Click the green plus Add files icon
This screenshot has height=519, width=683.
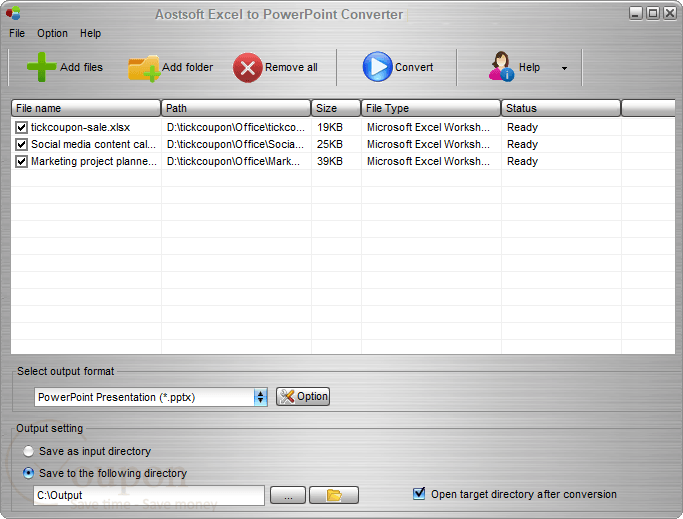coord(41,67)
